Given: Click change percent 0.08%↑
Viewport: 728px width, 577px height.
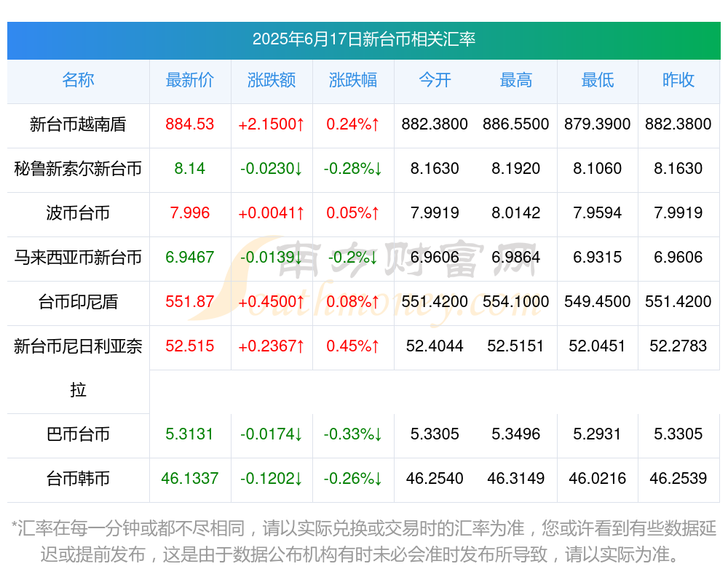Looking at the screenshot, I should click(x=353, y=302).
